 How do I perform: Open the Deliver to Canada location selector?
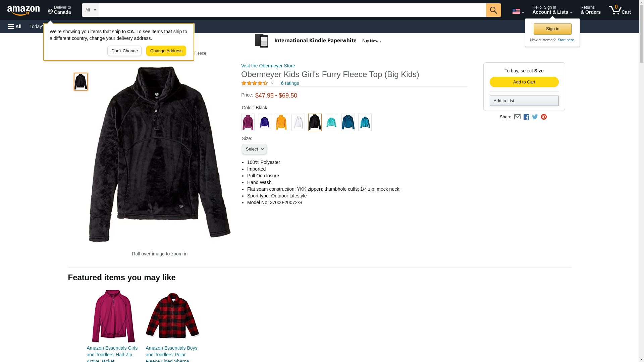pos(59,10)
